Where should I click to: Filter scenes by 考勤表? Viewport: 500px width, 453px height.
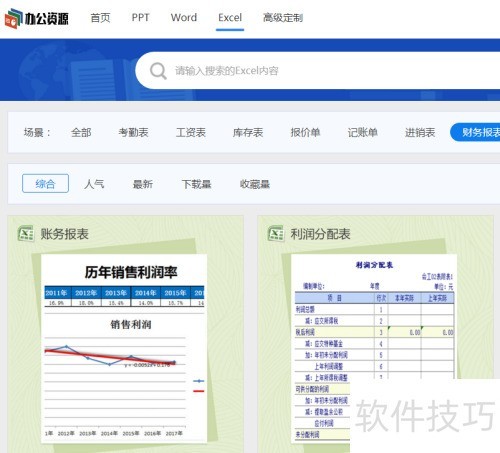click(133, 132)
